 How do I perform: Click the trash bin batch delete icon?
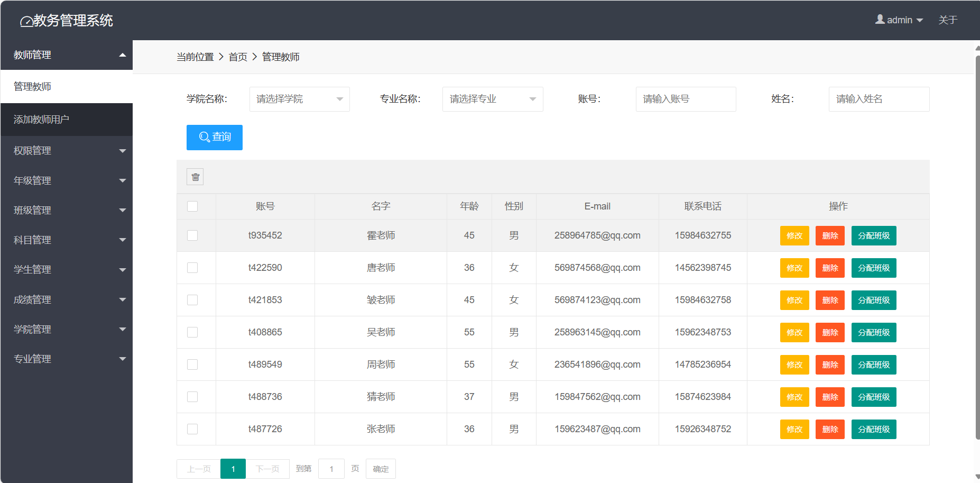195,177
